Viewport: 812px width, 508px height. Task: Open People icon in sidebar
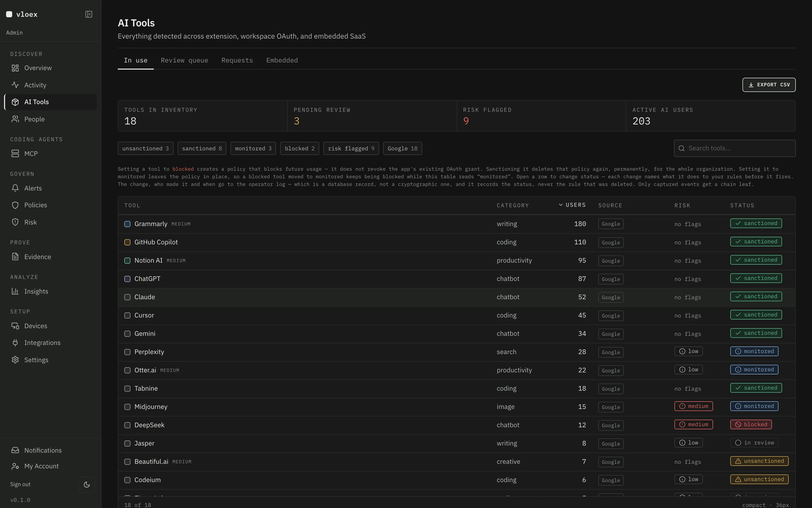15,119
